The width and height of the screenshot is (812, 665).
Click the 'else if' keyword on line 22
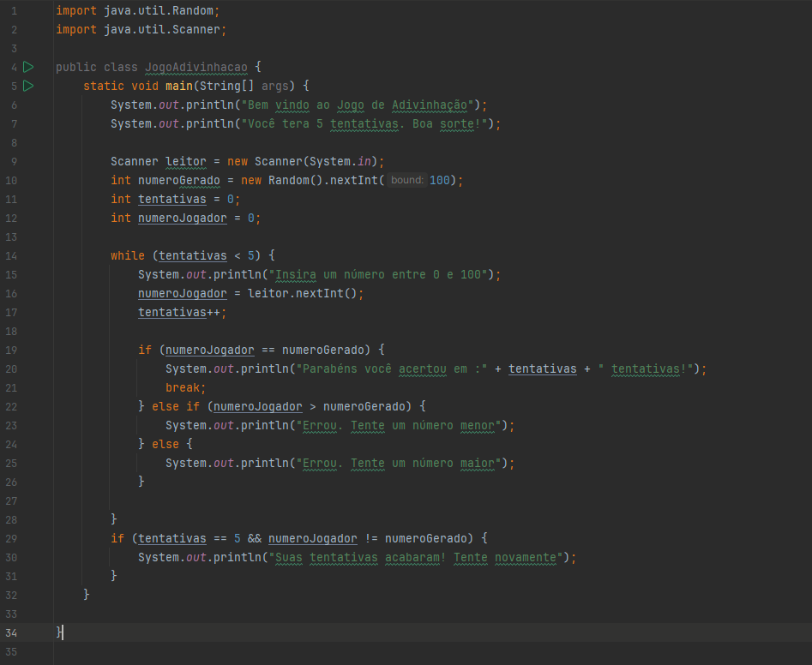pyautogui.click(x=176, y=407)
